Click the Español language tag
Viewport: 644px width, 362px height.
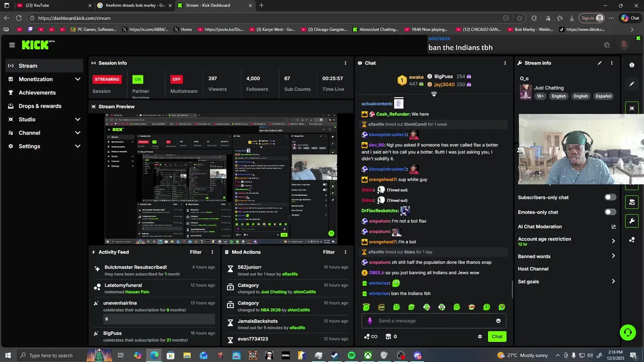point(604,96)
